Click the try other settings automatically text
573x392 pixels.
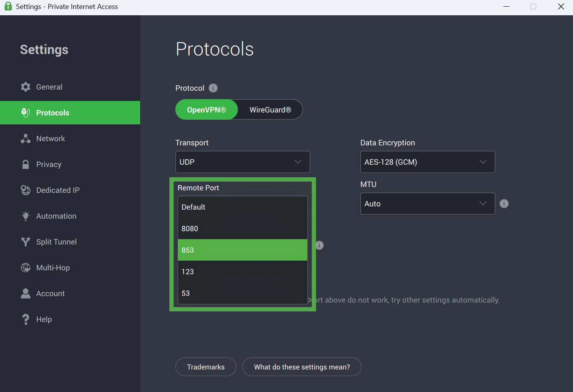[x=445, y=300]
